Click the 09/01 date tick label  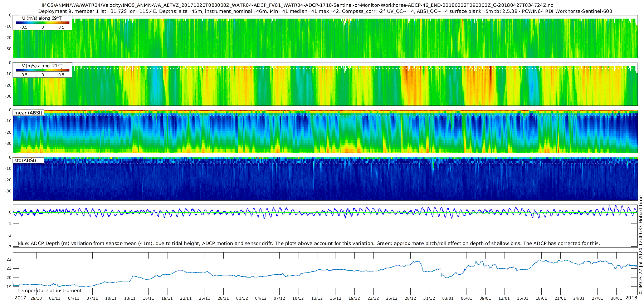[x=486, y=298]
